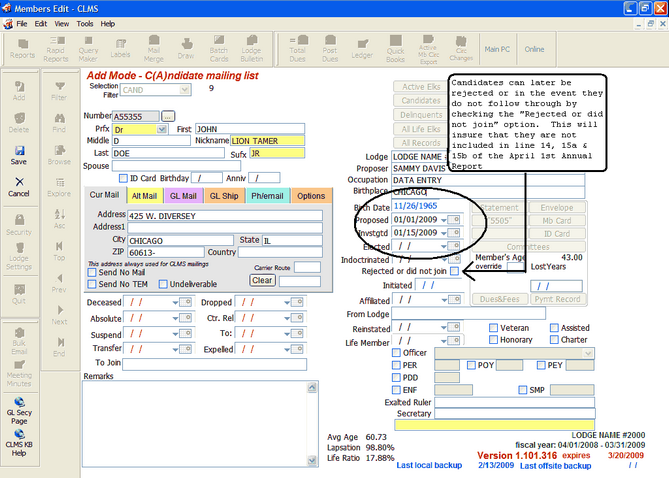Screen dimensions: 669x478
Task: Switch to the Ph/email tab
Action: [267, 196]
